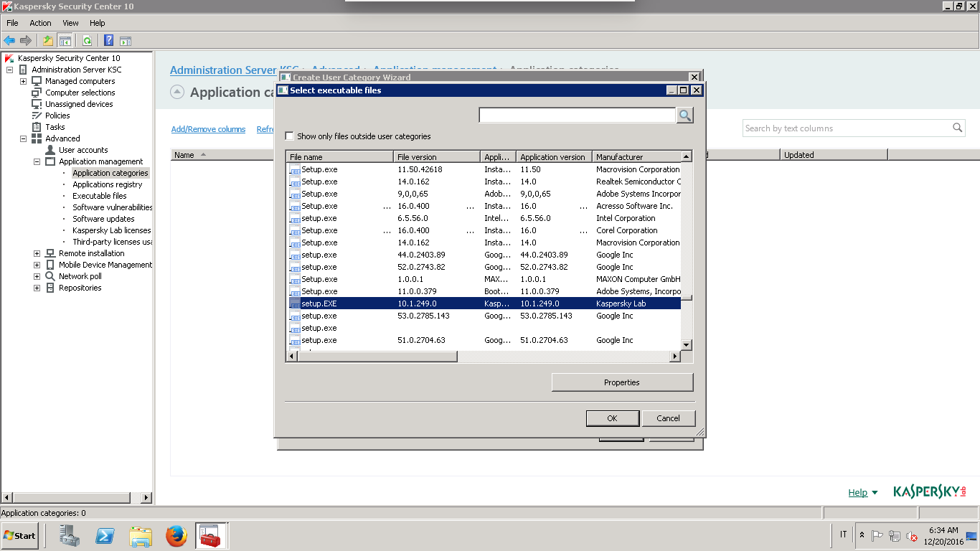Image resolution: width=980 pixels, height=551 pixels.
Task: Click the Refresh toolbar icon
Action: pyautogui.click(x=87, y=40)
